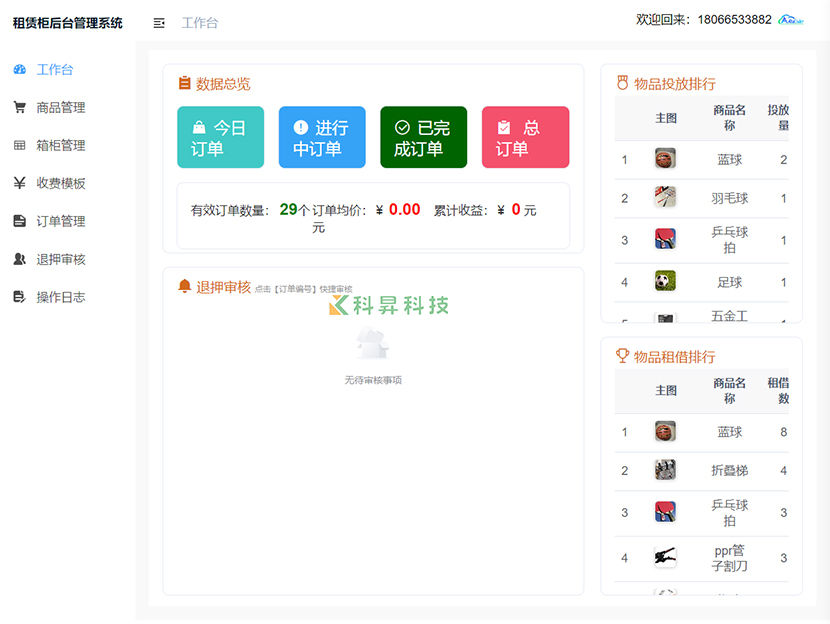Click the 工作台 breadcrumb in the header
This screenshot has width=830, height=624.
point(200,22)
